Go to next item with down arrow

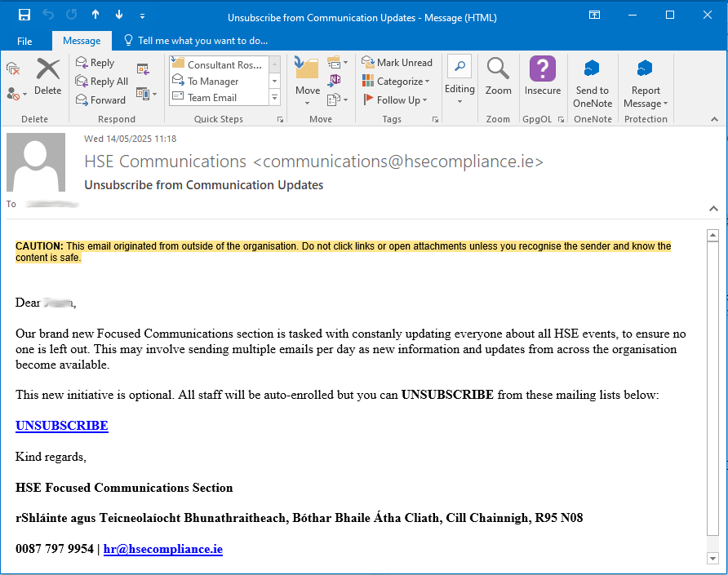119,15
